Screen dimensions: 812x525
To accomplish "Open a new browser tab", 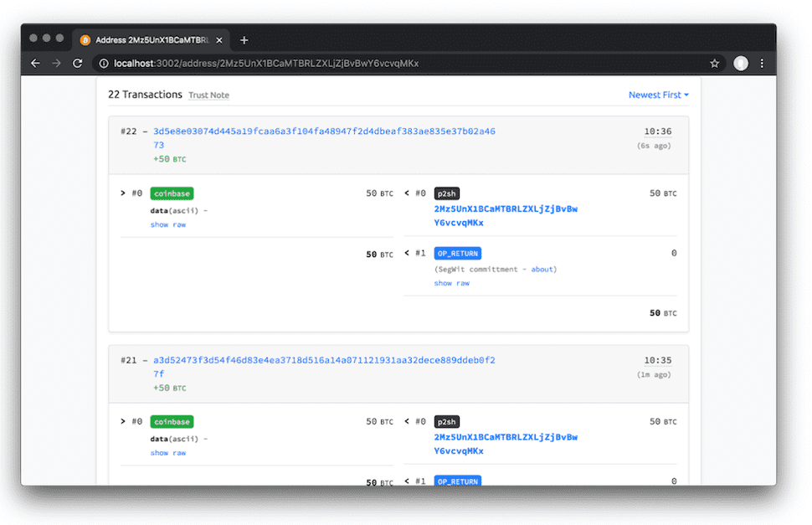I will point(244,39).
